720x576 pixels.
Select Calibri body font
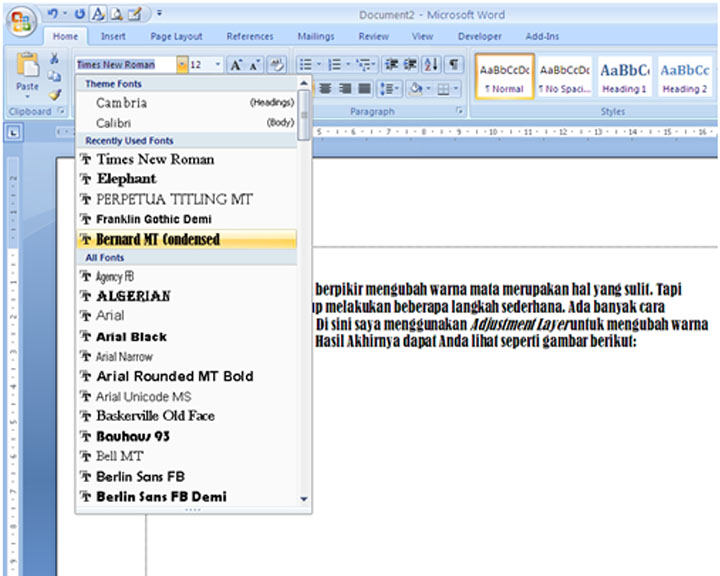pyautogui.click(x=186, y=123)
